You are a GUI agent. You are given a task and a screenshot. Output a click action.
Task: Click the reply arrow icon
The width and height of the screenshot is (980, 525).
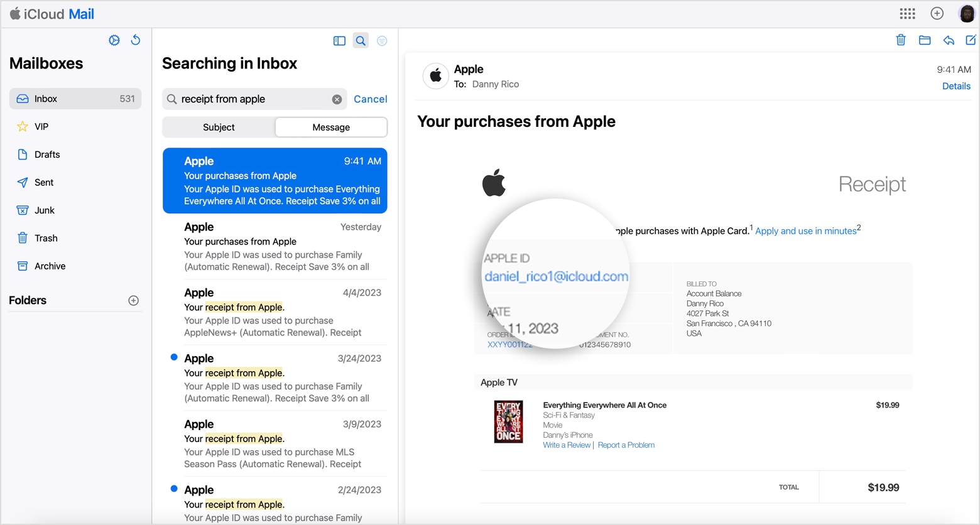click(949, 40)
